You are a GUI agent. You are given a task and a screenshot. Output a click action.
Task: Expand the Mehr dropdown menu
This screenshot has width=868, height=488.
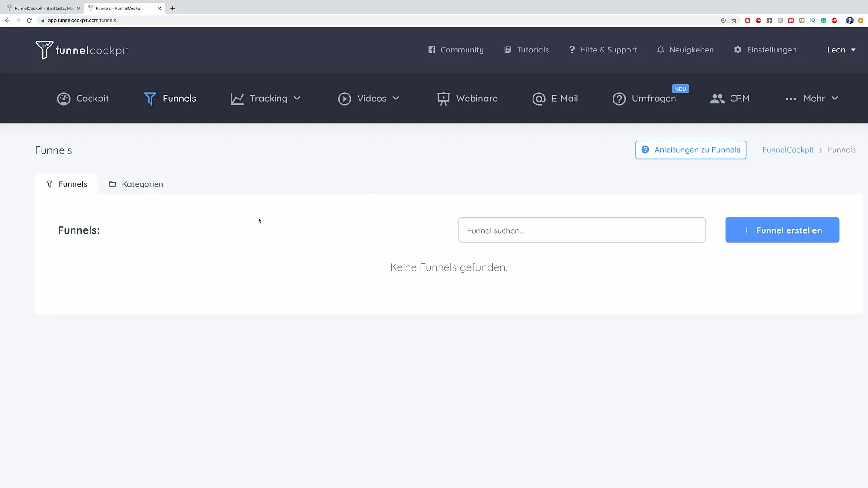(812, 99)
